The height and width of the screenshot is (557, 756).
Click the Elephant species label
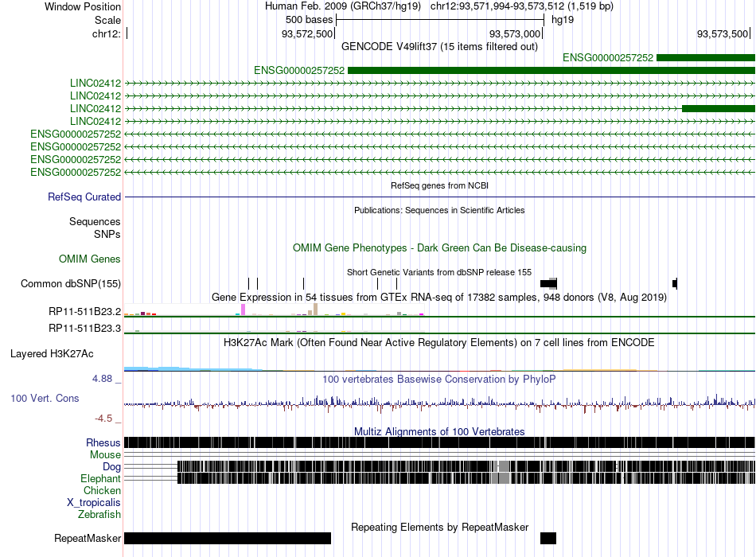pos(100,478)
